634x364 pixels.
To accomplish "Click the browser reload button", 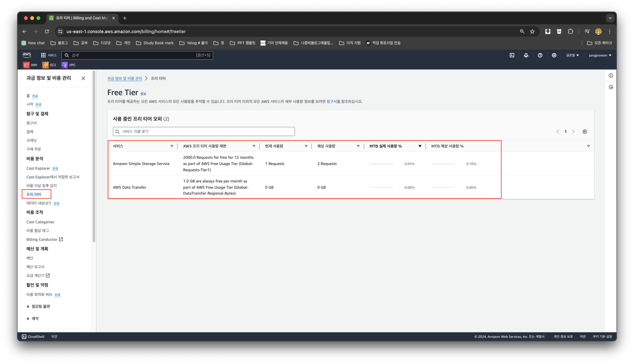I will pyautogui.click(x=47, y=32).
